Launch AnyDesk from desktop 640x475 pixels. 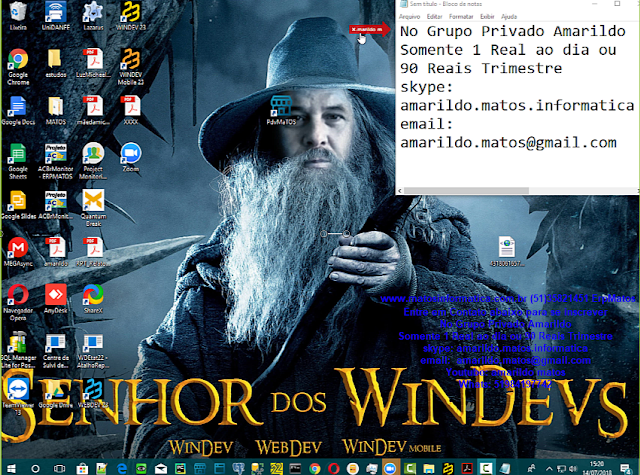pyautogui.click(x=56, y=299)
